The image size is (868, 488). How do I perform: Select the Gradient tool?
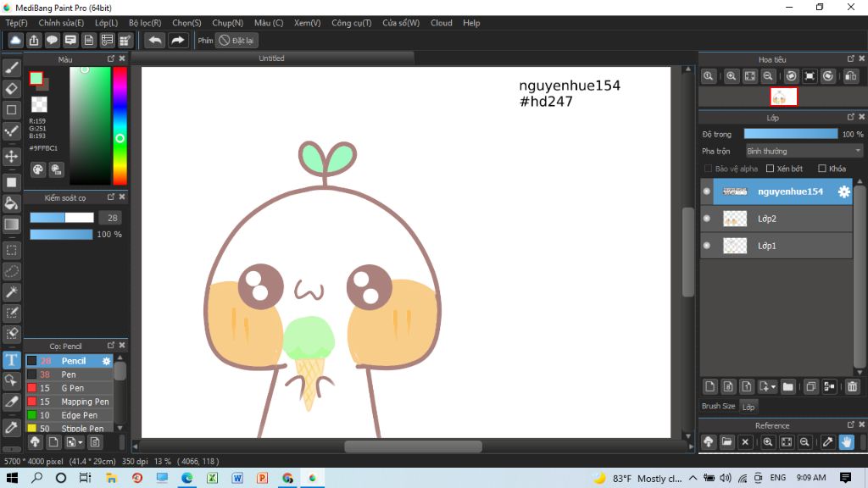click(12, 225)
